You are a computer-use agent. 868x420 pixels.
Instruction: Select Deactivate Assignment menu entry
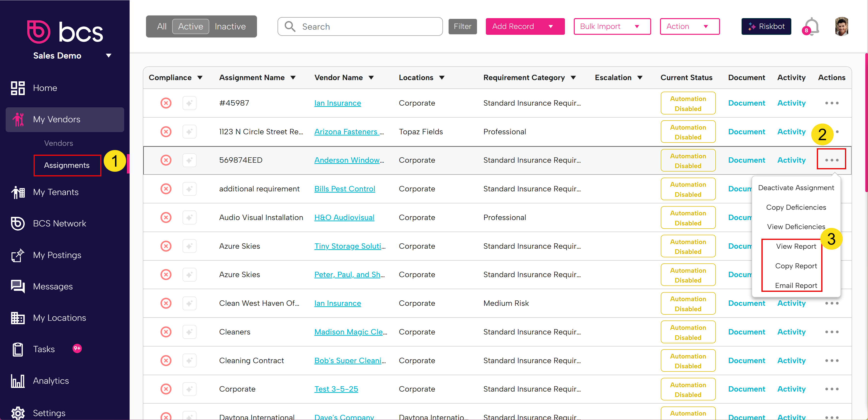[795, 188]
